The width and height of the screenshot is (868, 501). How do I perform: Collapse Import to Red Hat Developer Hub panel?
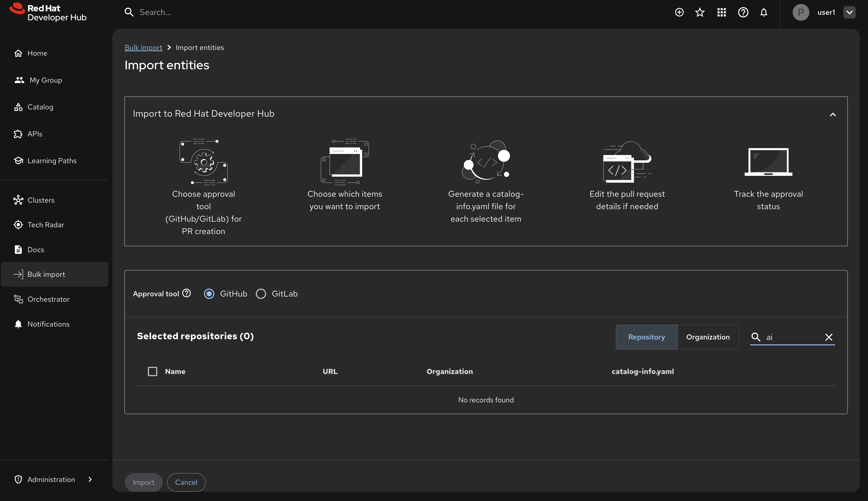833,115
